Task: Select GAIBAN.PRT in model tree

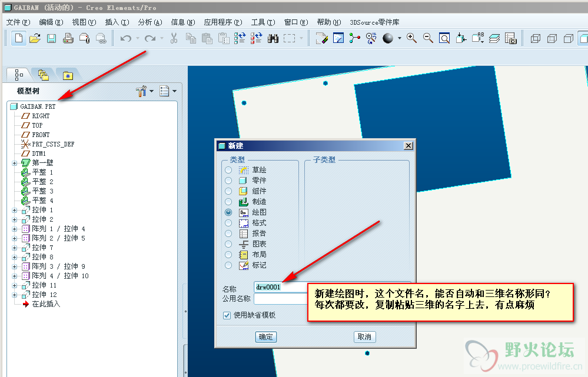Action: (x=38, y=107)
